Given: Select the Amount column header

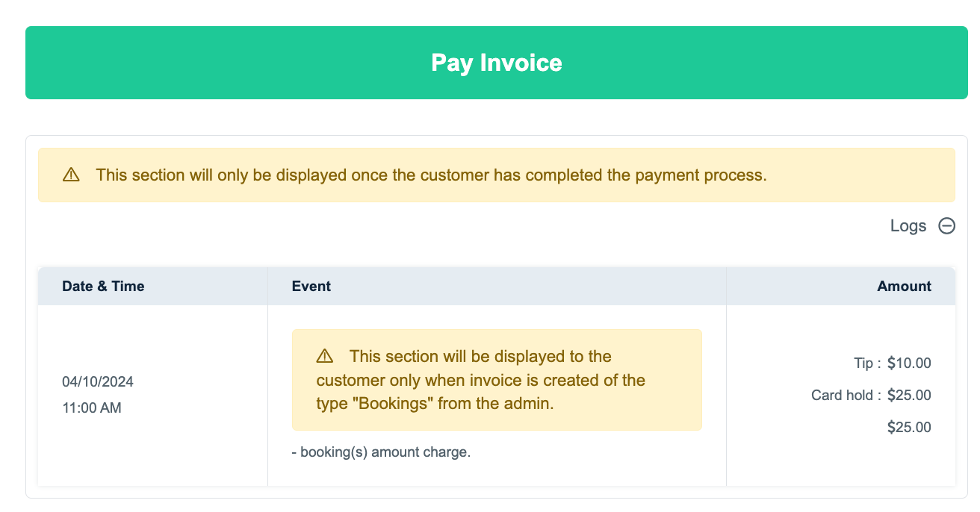Looking at the screenshot, I should click(x=904, y=286).
